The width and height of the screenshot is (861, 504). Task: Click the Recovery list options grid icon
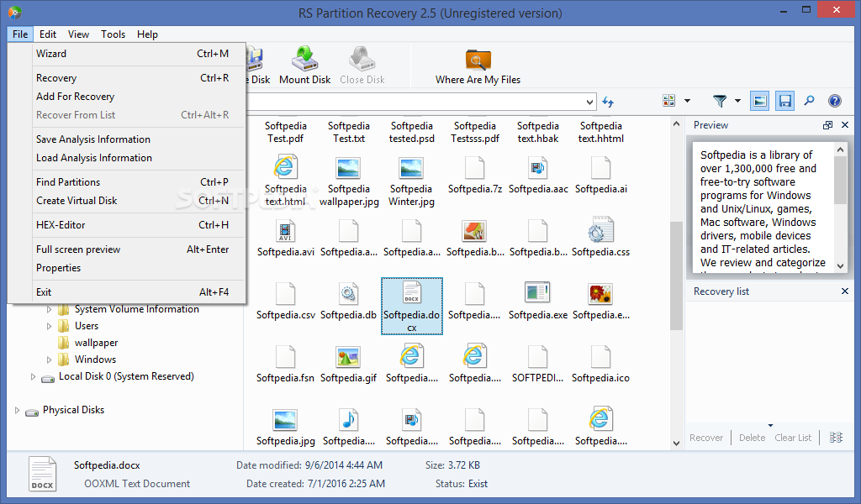pos(836,437)
